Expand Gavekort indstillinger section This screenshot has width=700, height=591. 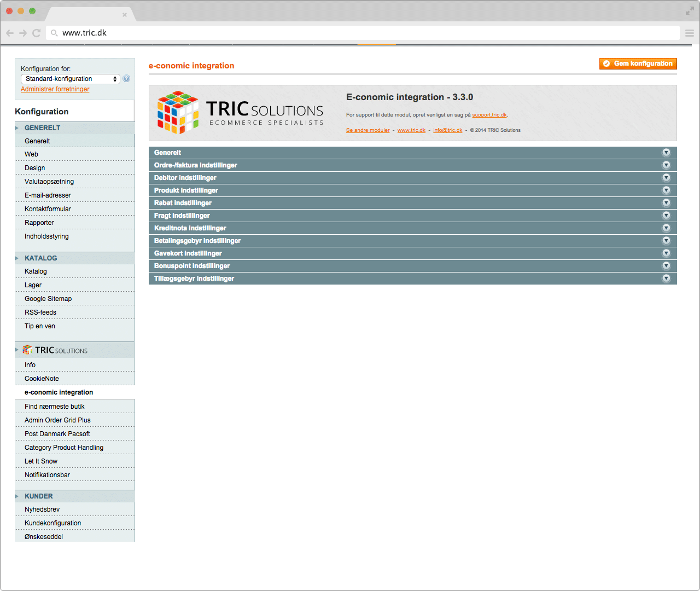413,253
